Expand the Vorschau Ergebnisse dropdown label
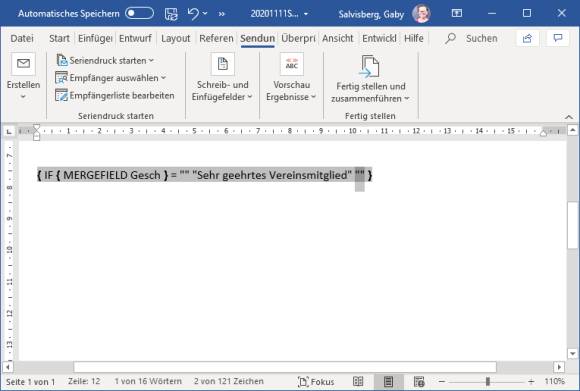 291,91
